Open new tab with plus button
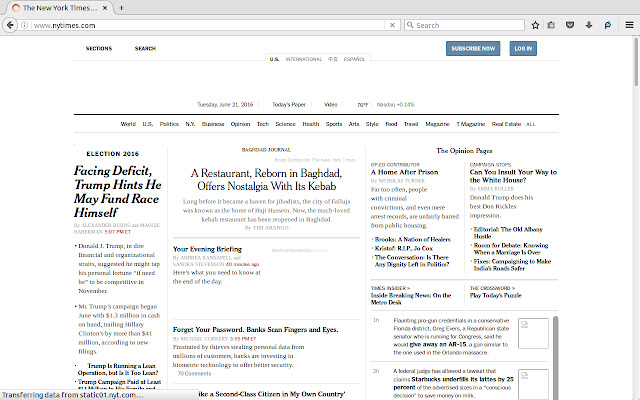 click(x=121, y=8)
